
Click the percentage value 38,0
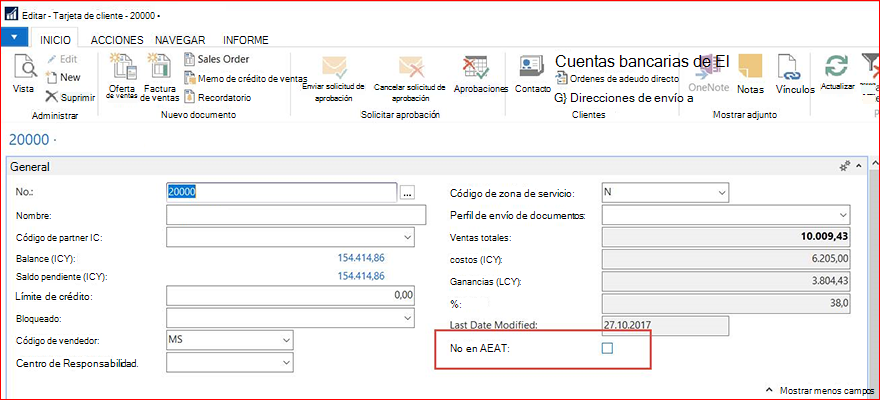(726, 303)
